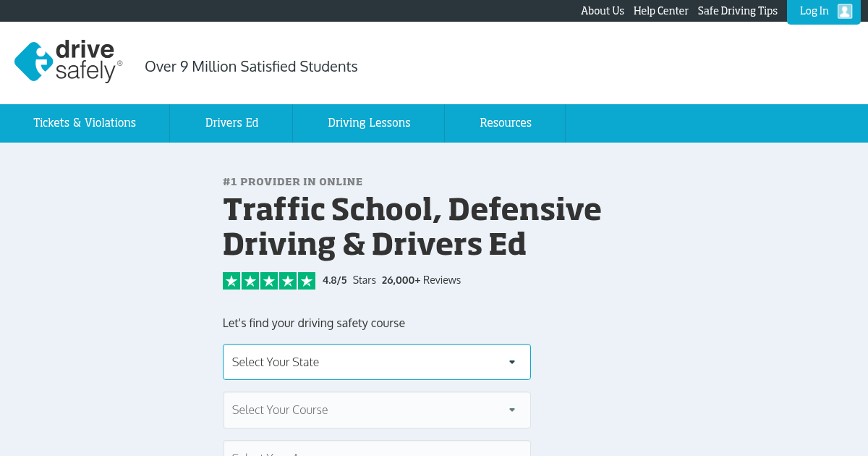Click the #1 Provider in Online label
Viewport: 868px width, 456px height.
pyautogui.click(x=293, y=182)
